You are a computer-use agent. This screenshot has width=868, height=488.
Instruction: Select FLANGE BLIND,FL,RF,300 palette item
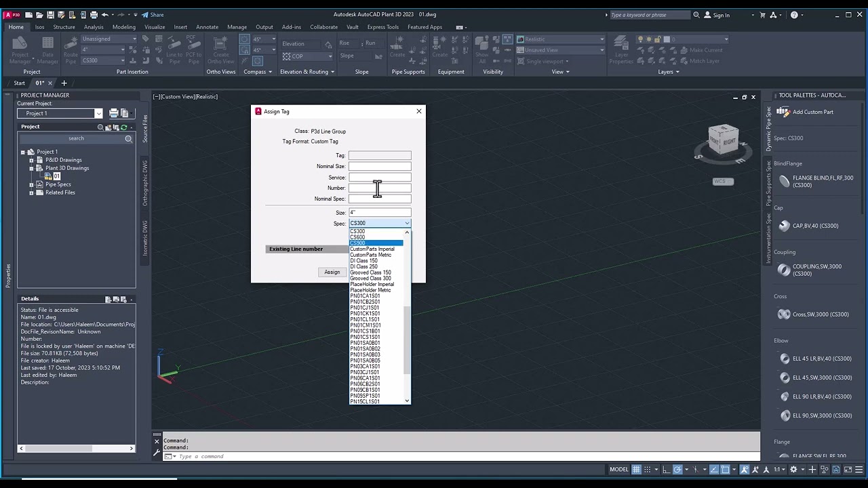[816, 182]
